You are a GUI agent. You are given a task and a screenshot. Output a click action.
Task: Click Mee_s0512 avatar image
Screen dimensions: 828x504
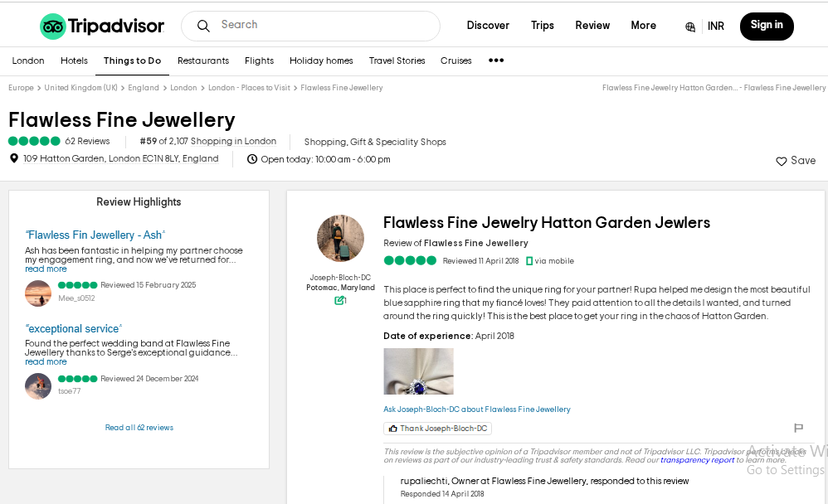38,293
